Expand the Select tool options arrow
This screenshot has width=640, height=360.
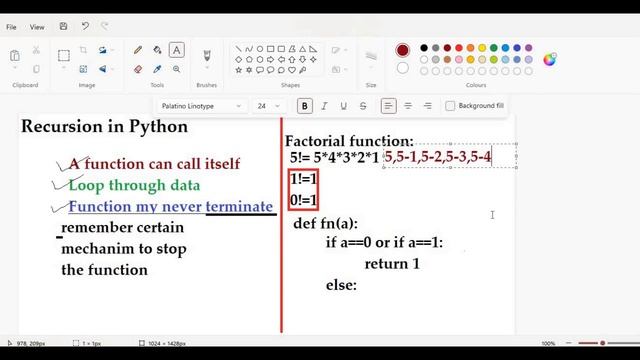point(64,68)
